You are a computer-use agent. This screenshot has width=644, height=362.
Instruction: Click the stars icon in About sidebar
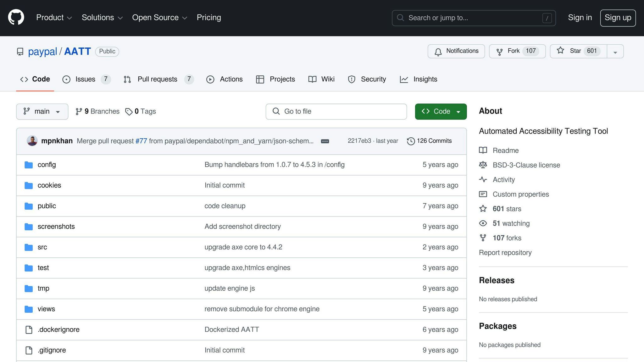point(483,209)
